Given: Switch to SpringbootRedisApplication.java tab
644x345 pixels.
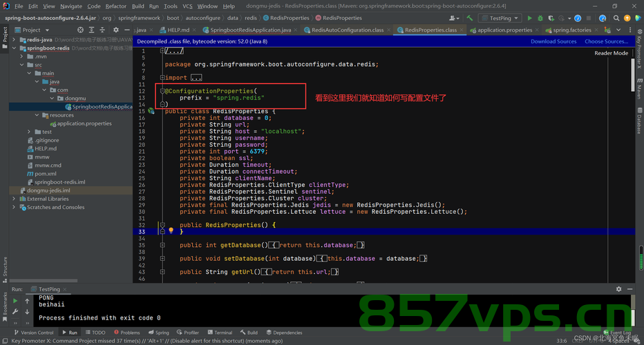Looking at the screenshot, I should click(251, 30).
